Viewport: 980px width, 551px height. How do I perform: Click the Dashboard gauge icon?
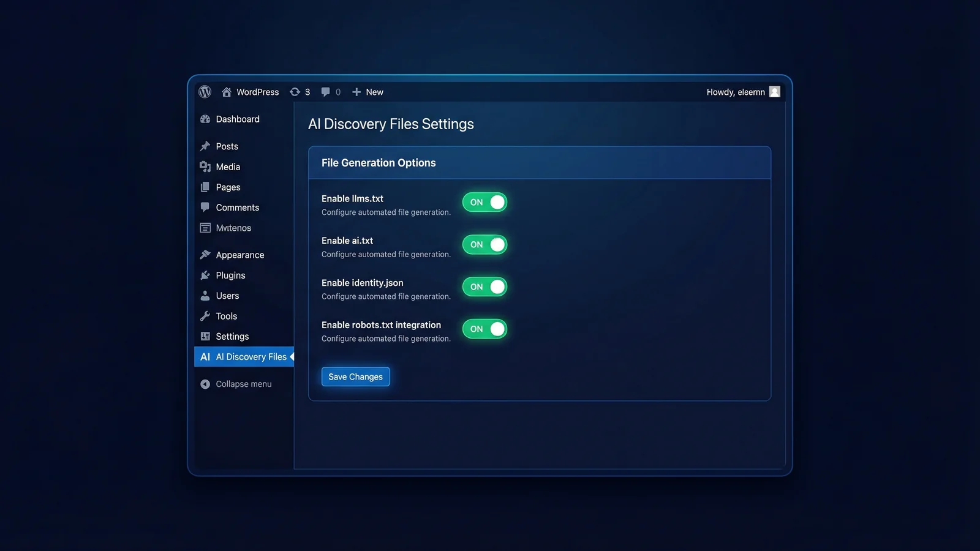pos(205,119)
